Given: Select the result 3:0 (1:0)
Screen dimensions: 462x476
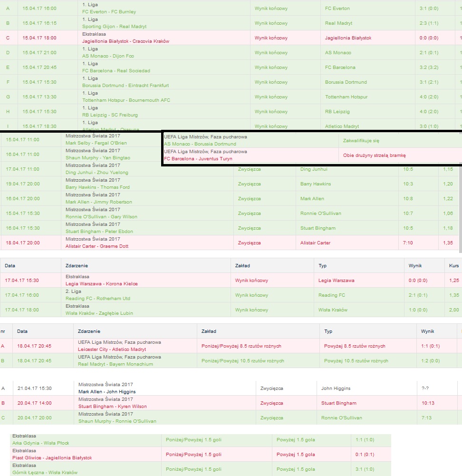Looking at the screenshot, I should (429, 126).
